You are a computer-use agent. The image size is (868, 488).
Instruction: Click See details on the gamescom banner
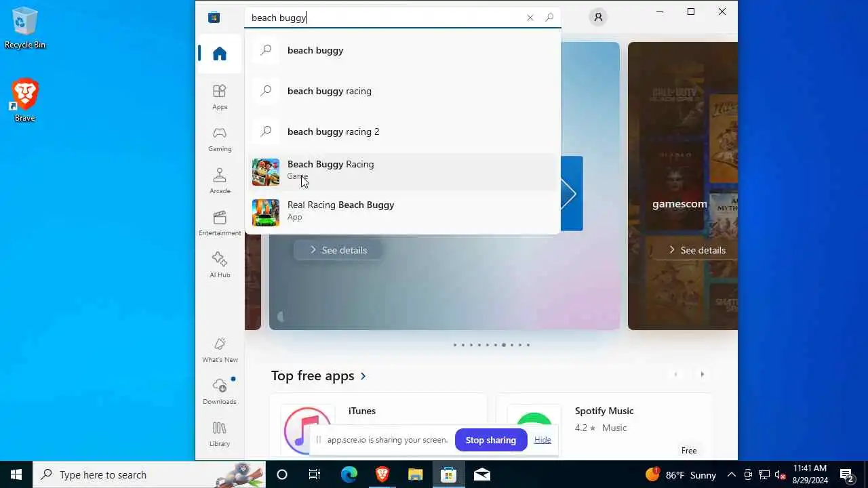(x=696, y=250)
